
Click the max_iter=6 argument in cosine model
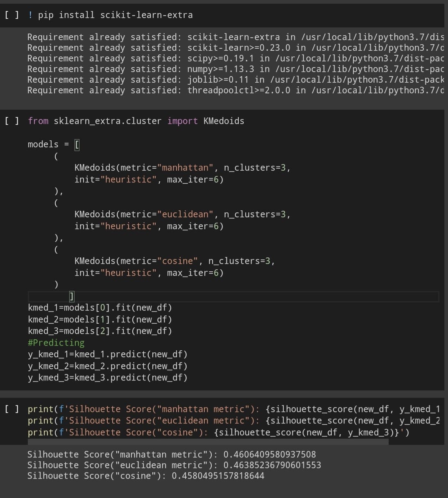pyautogui.click(x=192, y=273)
